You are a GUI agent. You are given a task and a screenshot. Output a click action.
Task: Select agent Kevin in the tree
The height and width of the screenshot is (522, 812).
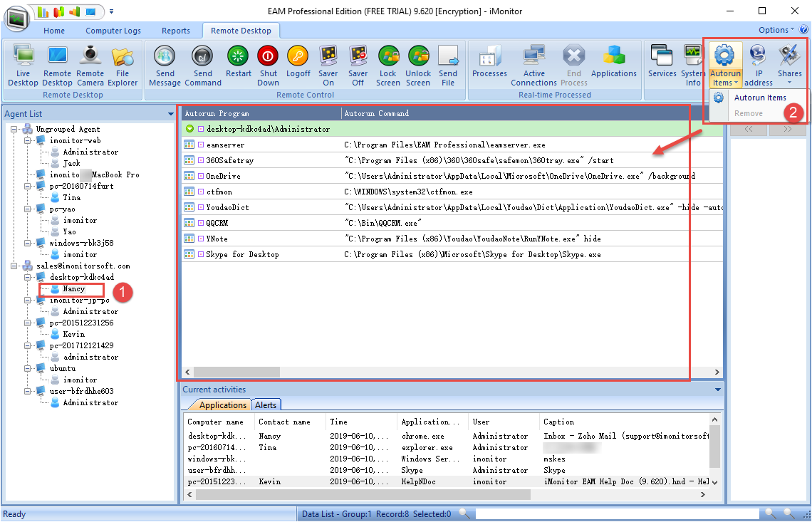click(x=73, y=334)
